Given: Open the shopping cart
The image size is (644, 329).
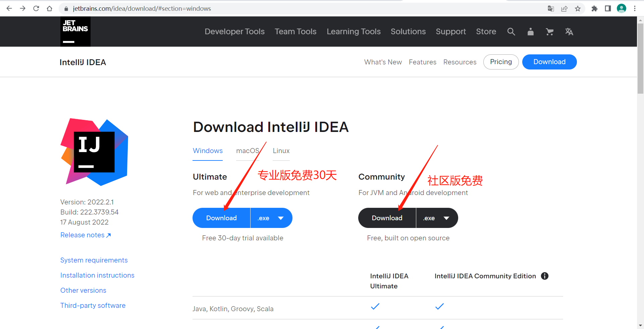Looking at the screenshot, I should coord(549,32).
